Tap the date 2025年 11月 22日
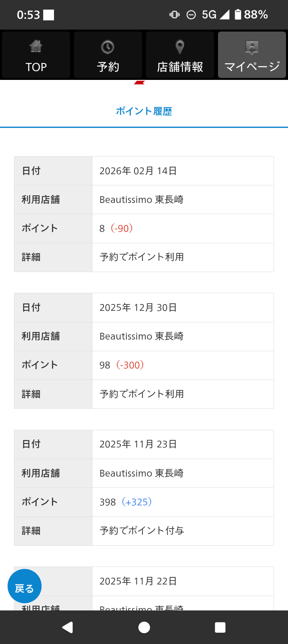 (x=138, y=581)
